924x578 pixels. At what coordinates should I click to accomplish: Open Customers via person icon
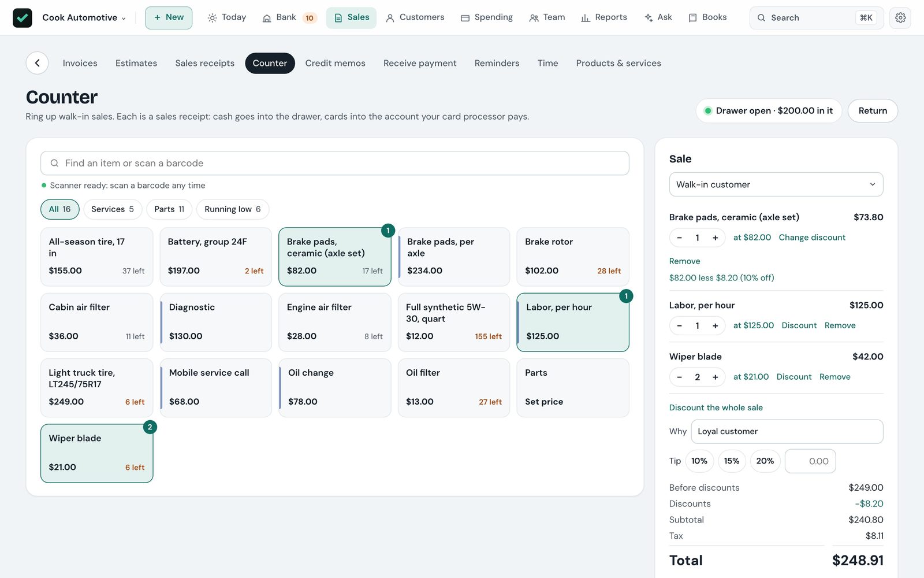click(x=415, y=18)
